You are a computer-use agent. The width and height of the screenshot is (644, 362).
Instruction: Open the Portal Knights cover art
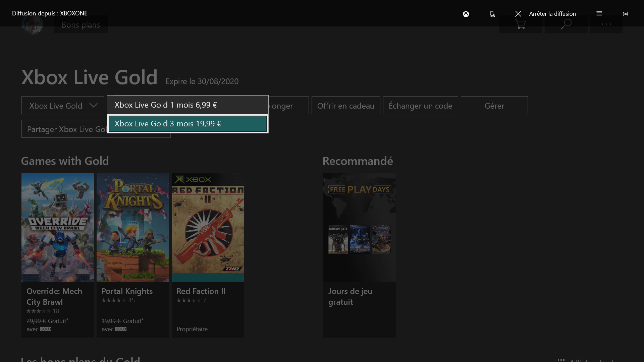133,228
